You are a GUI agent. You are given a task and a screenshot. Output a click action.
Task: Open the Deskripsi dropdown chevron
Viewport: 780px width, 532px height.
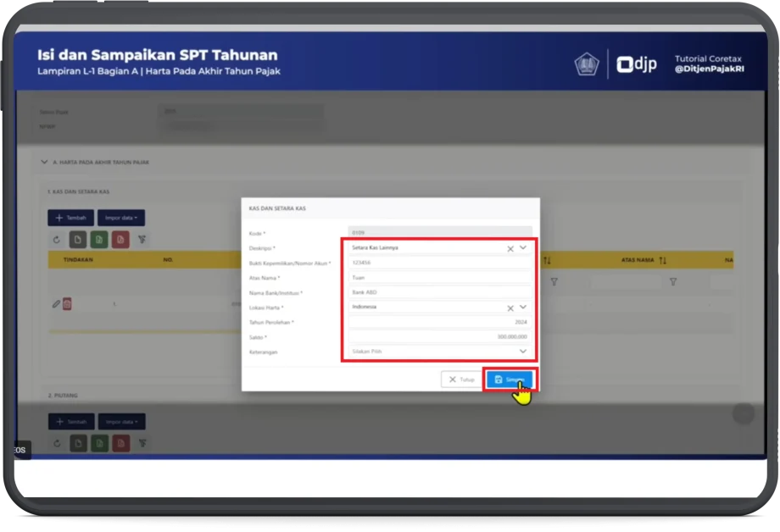click(523, 248)
